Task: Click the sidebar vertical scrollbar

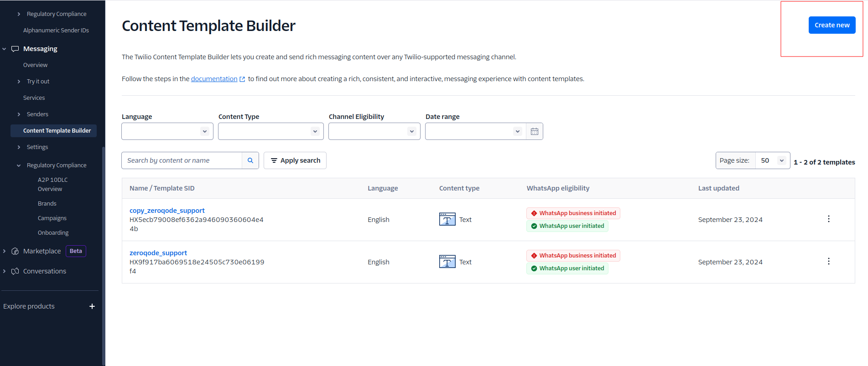Action: click(104, 255)
